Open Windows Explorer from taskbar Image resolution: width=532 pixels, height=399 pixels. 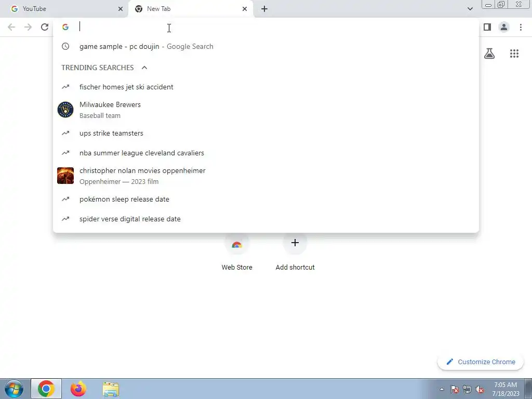(111, 389)
